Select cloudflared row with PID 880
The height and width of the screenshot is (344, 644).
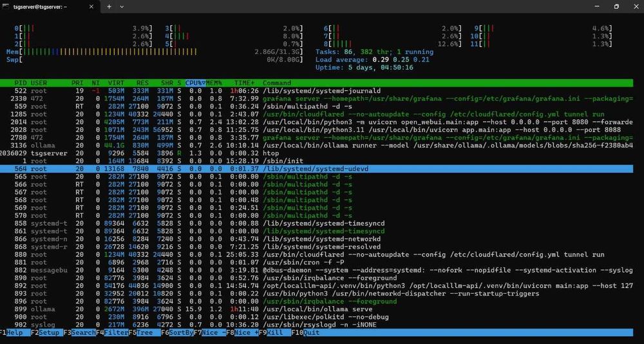coord(316,255)
